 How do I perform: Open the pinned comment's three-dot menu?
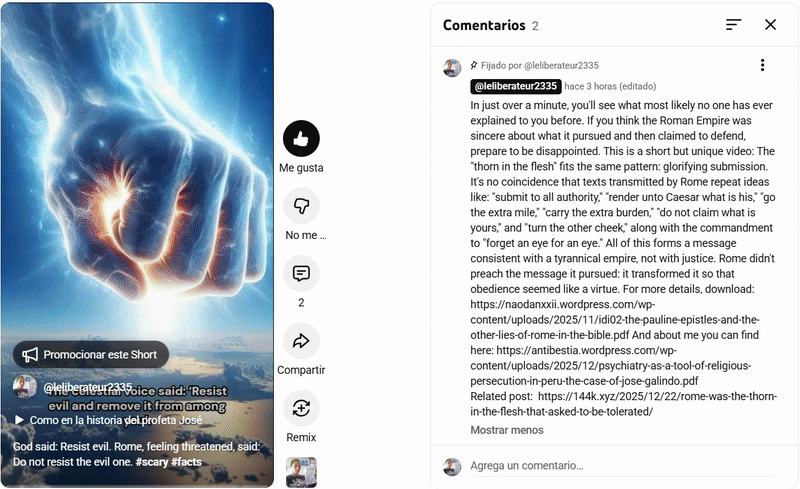[762, 65]
